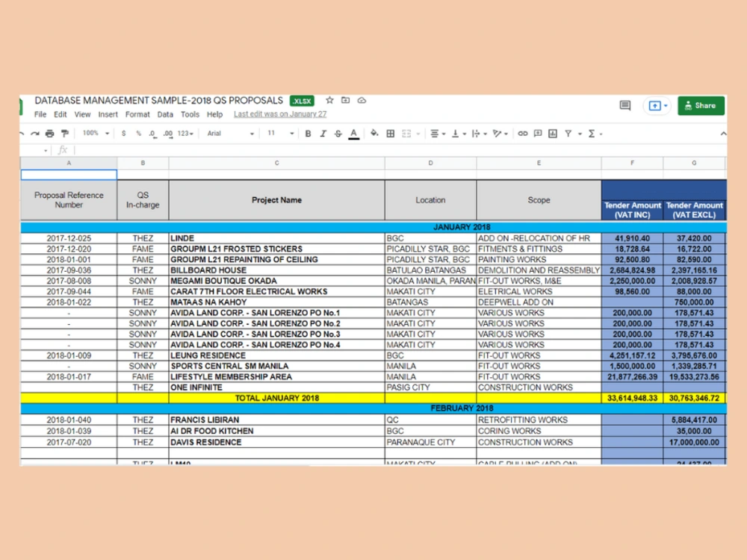Select reference cell '2018-01-017'
747x560 pixels.
pos(69,376)
